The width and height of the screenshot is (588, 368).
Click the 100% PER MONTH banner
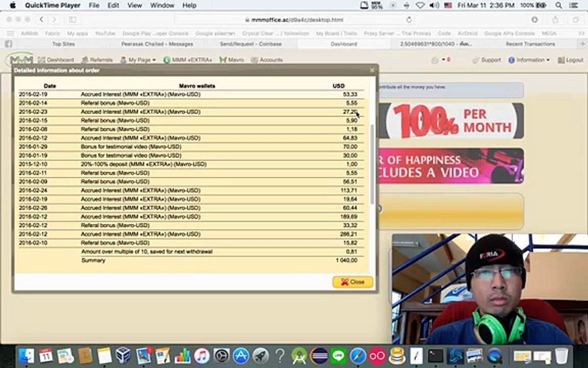tap(451, 121)
